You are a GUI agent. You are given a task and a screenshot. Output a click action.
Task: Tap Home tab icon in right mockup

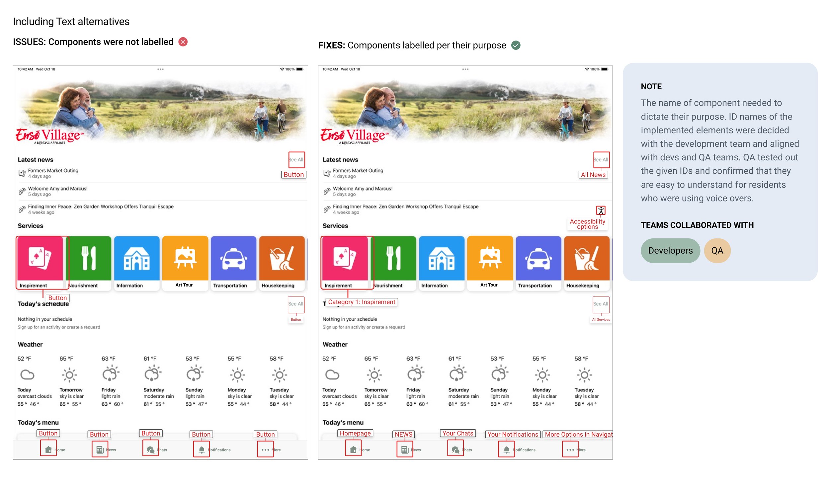(x=353, y=450)
